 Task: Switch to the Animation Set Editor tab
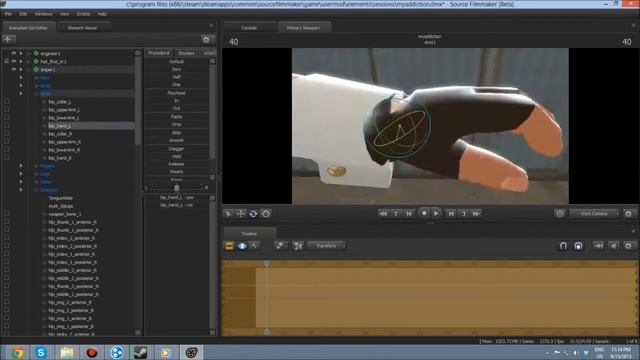(28, 28)
